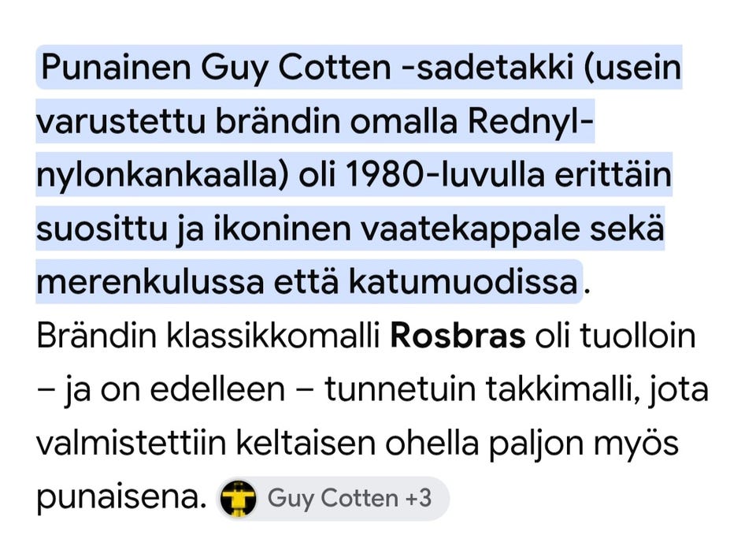
Task: Click the word 'varustettu'
Action: tap(120, 121)
